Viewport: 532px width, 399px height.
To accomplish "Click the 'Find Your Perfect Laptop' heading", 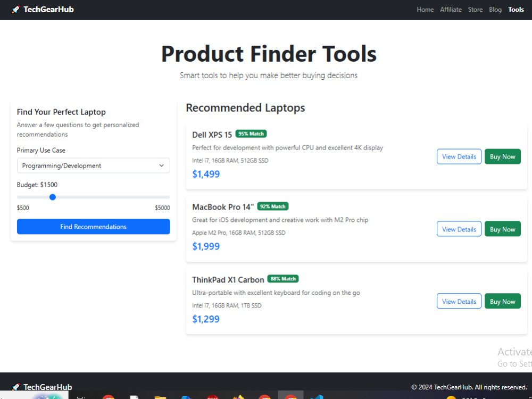I will (x=61, y=112).
